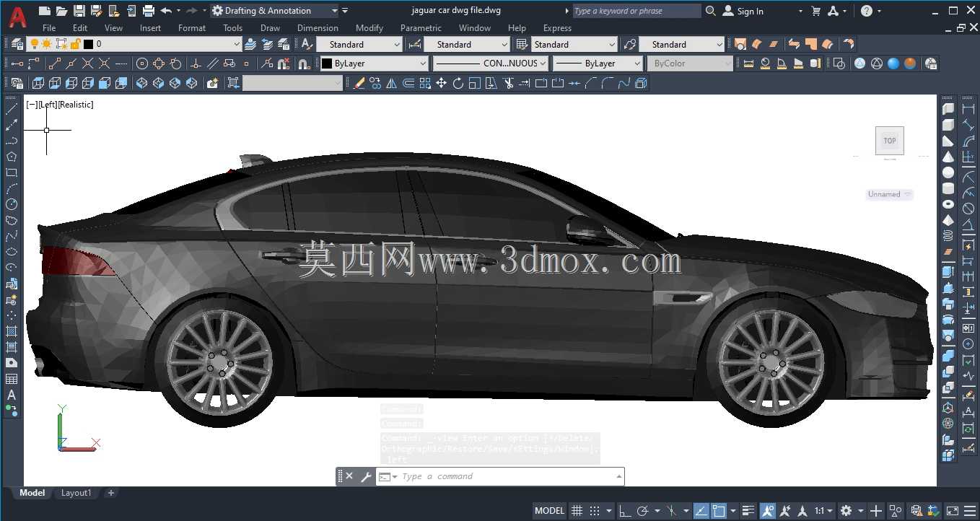Select the Rectangle tool in left toolbar

pos(12,172)
